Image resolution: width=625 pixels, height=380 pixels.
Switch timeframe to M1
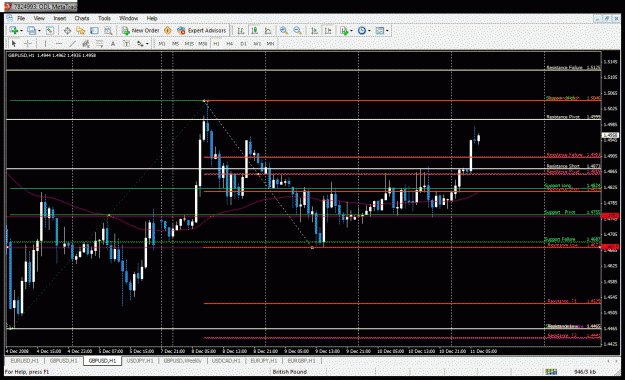point(162,43)
